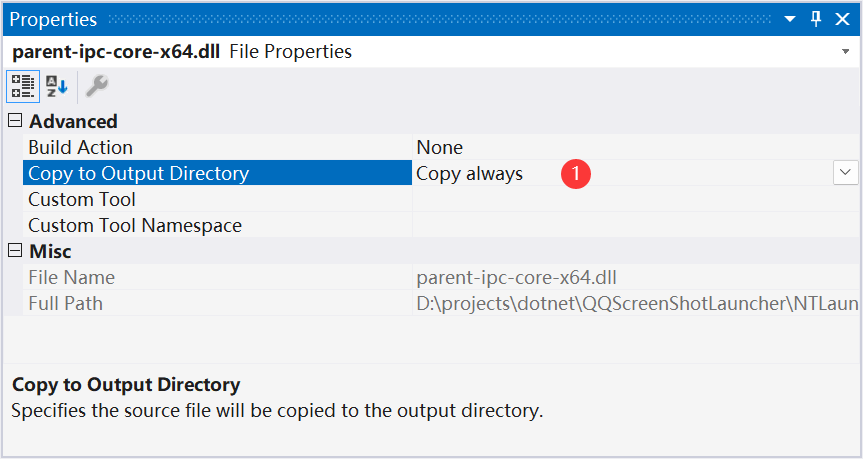Image resolution: width=863 pixels, height=459 pixels.
Task: Close the Properties panel
Action: click(843, 19)
